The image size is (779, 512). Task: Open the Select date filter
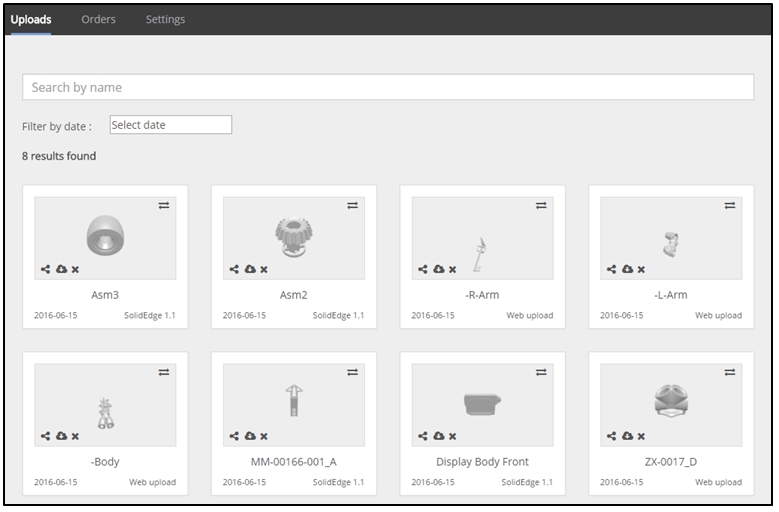171,125
